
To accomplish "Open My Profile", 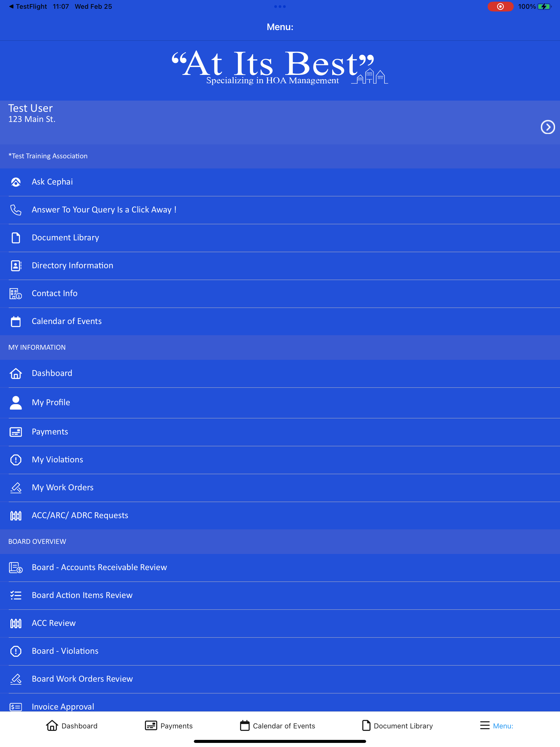I will tap(280, 402).
